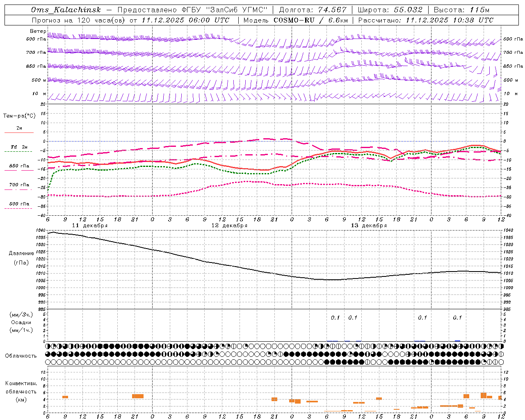
Task: Select the '2м' temperature legend entry
Action: (x=19, y=128)
